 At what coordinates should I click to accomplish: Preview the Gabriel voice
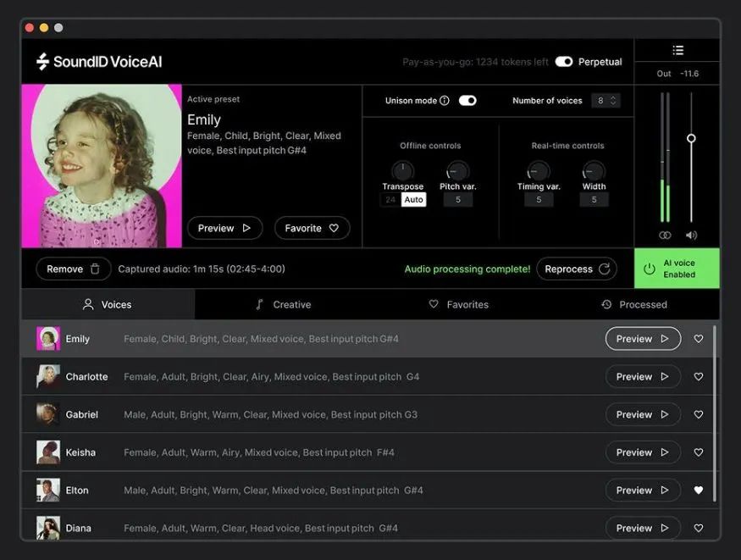[643, 414]
